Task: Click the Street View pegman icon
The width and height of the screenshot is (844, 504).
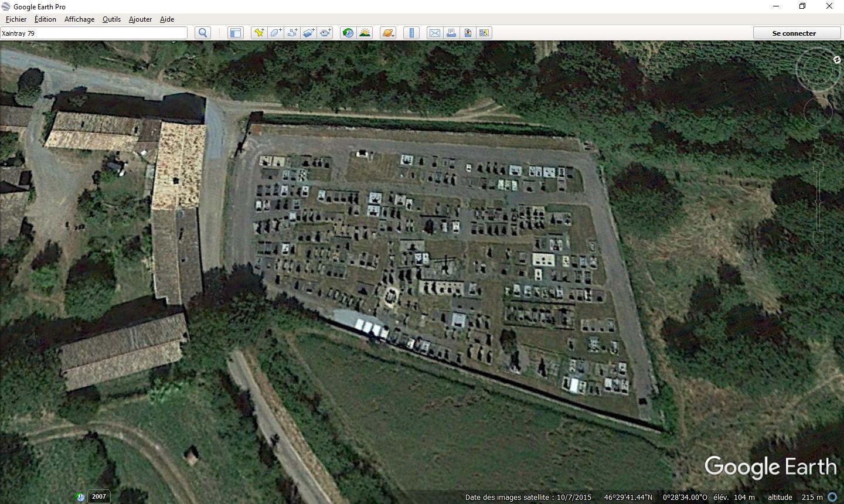Action: point(819,145)
